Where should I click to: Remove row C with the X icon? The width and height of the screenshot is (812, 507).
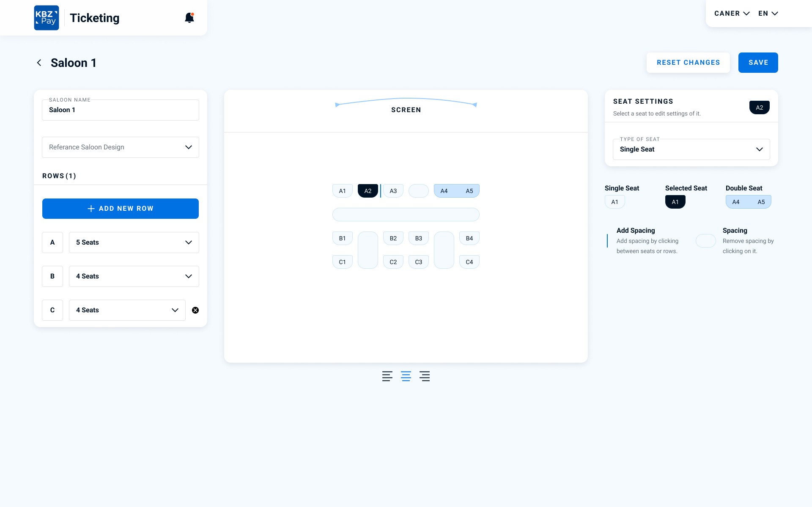click(195, 310)
